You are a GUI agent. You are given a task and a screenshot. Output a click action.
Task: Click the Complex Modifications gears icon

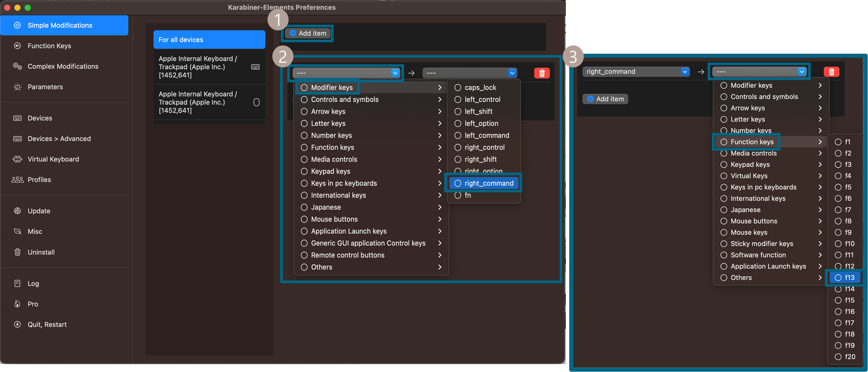(x=17, y=66)
